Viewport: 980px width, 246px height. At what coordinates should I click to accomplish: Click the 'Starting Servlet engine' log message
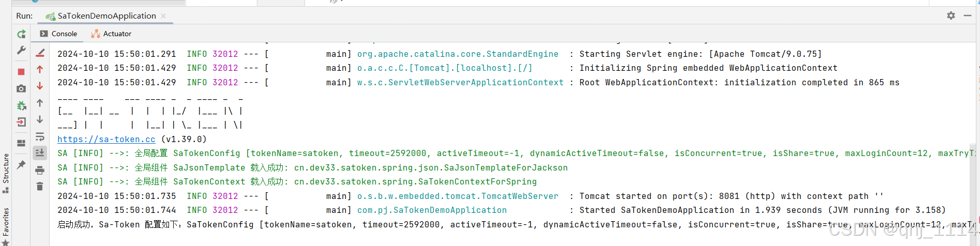coord(700,54)
